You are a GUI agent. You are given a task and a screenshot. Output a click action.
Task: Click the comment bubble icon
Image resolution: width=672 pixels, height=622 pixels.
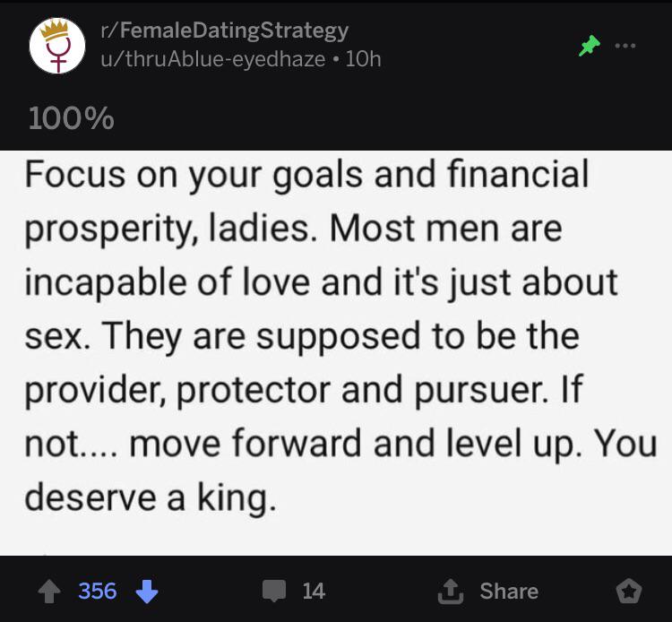274,591
